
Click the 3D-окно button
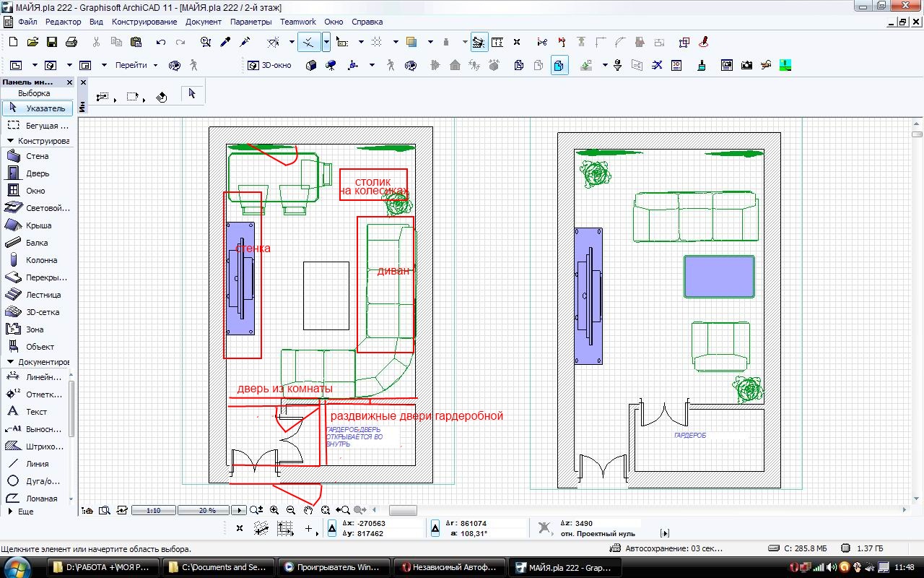click(270, 66)
